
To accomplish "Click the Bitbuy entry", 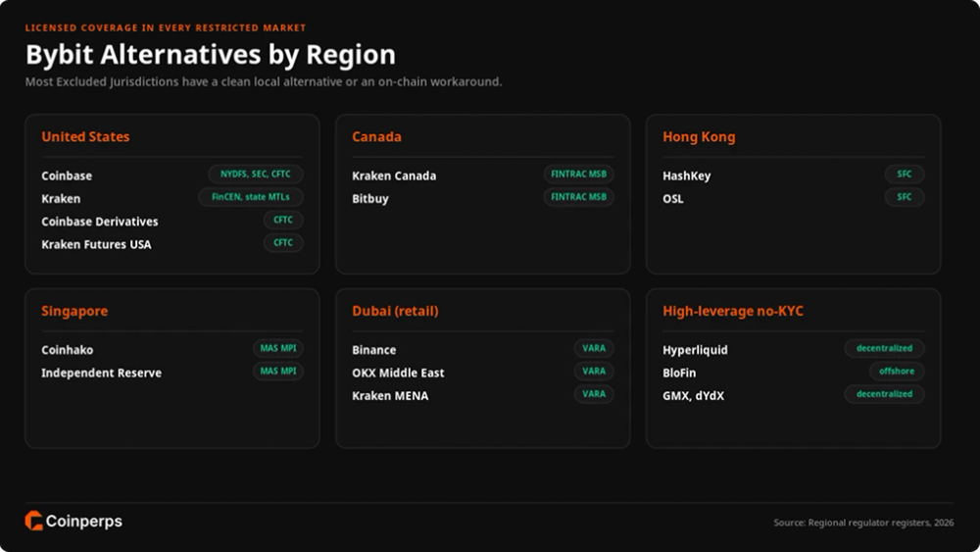I will click(370, 199).
